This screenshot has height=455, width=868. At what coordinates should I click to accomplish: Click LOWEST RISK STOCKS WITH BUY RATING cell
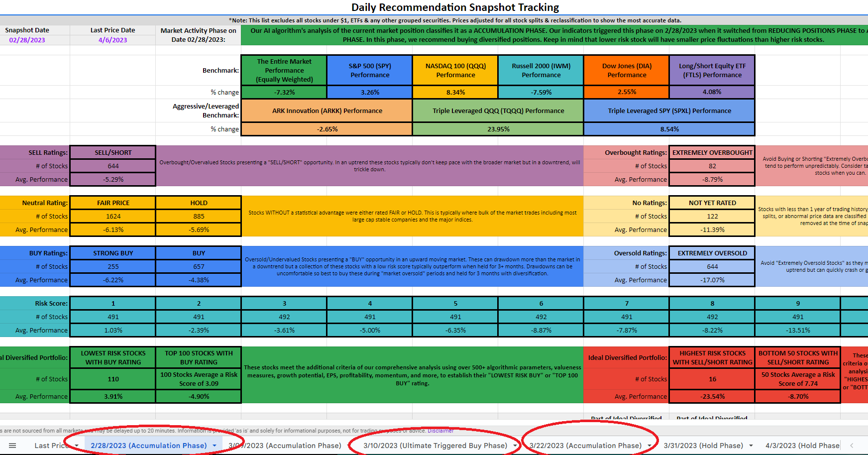[113, 357]
